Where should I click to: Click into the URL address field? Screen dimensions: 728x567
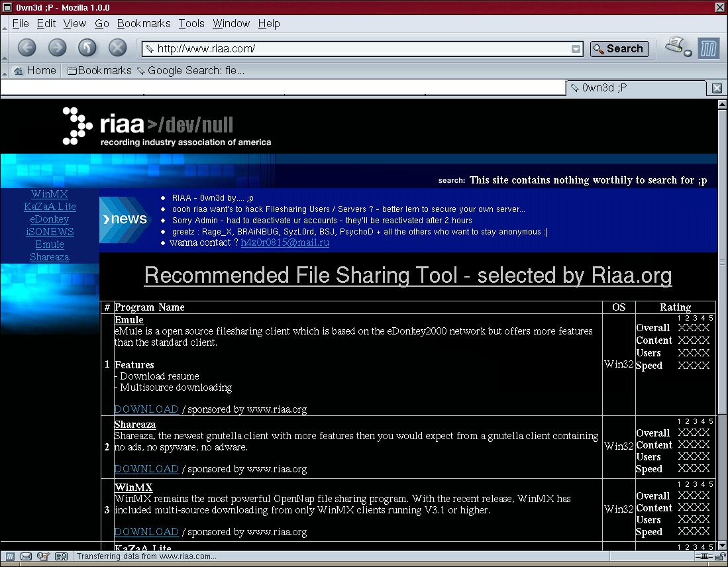[x=362, y=49]
